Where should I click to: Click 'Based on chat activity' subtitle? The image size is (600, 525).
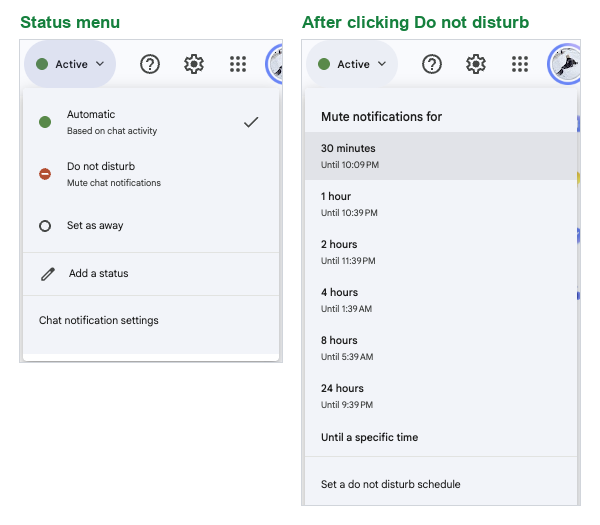coord(112,131)
